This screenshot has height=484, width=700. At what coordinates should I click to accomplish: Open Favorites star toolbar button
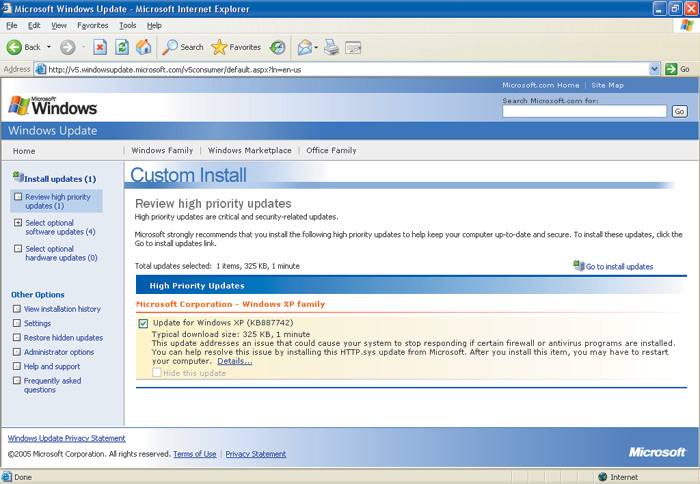236,47
